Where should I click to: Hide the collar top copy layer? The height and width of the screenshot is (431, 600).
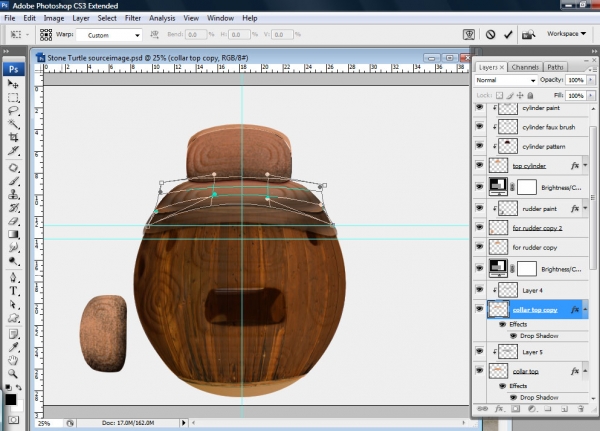point(479,309)
